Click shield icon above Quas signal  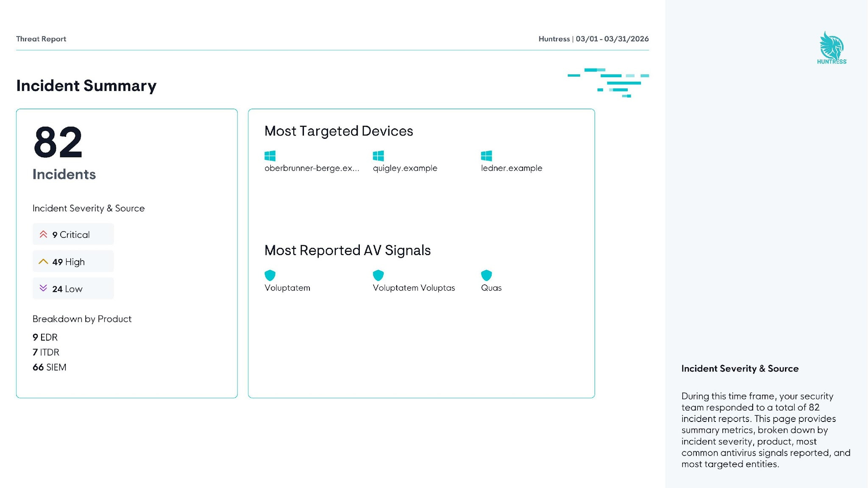487,275
